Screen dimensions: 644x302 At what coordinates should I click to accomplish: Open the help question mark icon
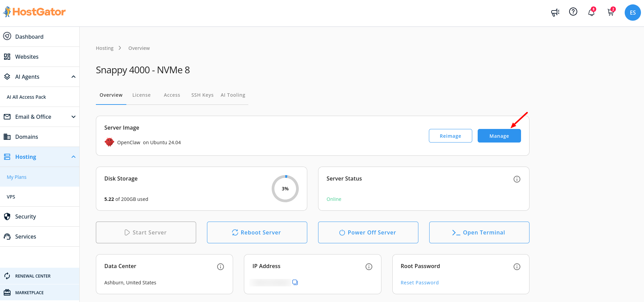coord(573,12)
